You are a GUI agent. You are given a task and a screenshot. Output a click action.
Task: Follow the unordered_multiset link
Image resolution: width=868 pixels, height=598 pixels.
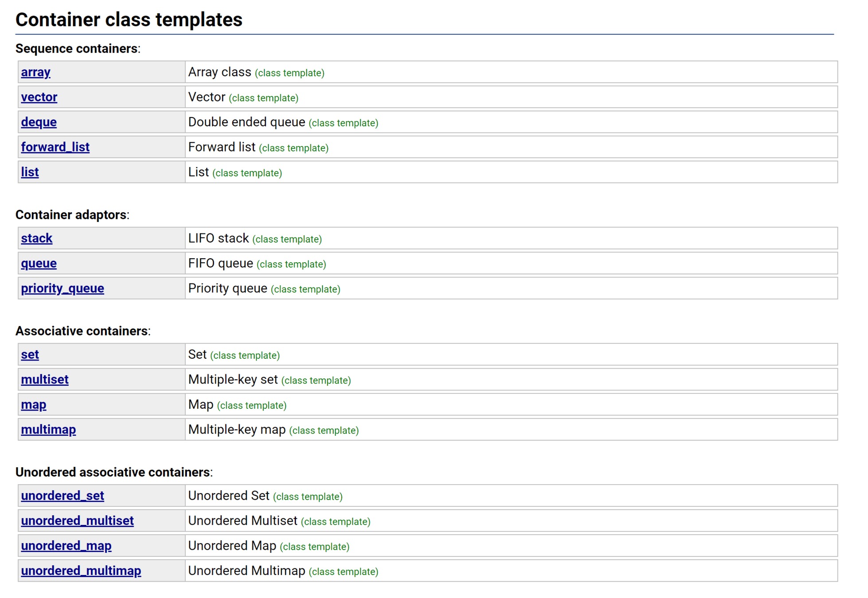77,521
